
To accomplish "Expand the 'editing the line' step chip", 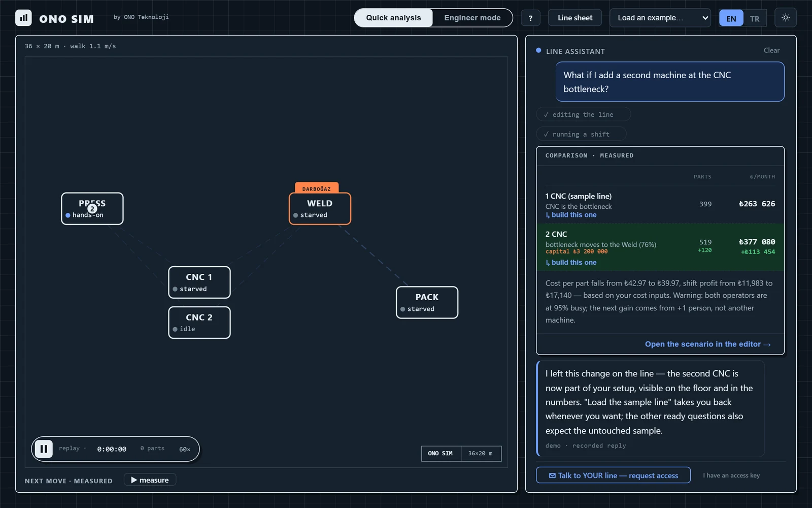I will tap(583, 114).
